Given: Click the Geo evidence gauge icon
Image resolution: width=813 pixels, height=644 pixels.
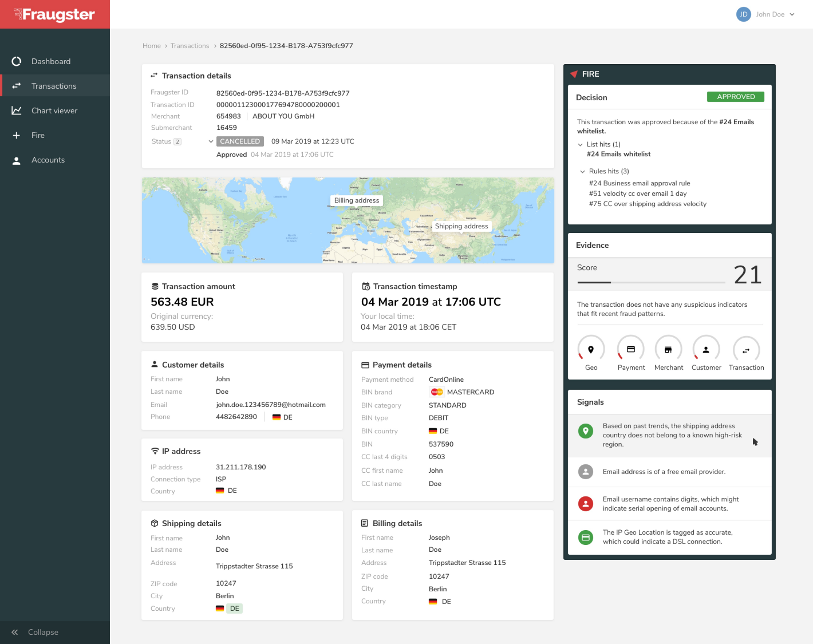Looking at the screenshot, I should (591, 349).
